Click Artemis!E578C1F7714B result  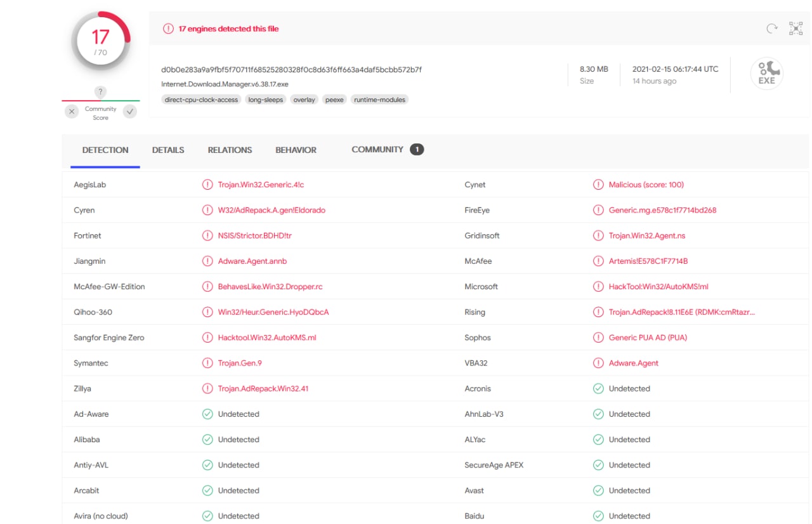pyautogui.click(x=648, y=261)
